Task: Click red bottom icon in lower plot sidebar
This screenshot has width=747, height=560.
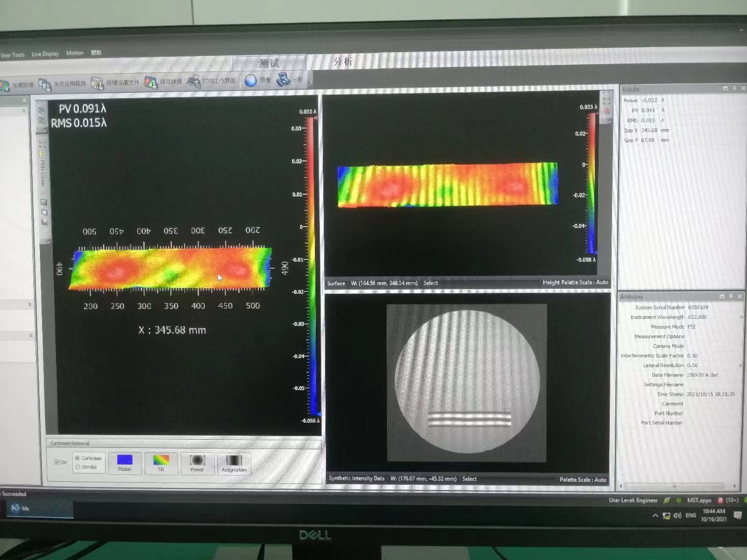Action: click(44, 222)
